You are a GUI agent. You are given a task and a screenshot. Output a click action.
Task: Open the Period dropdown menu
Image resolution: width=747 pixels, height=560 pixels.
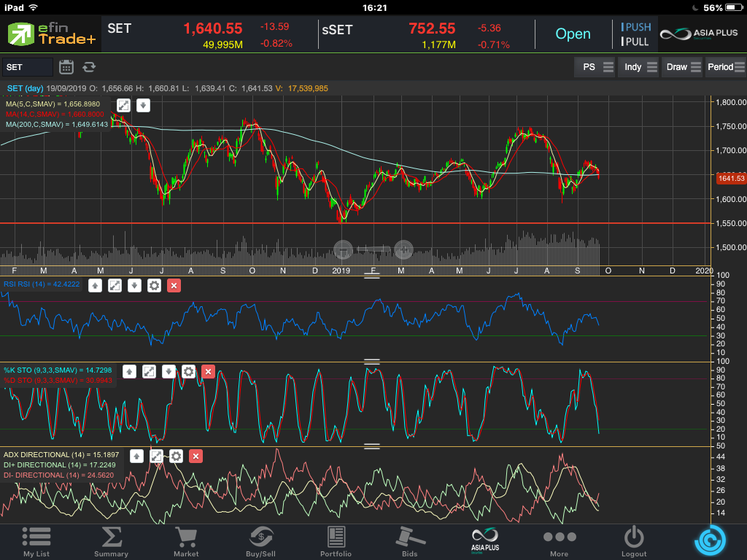(725, 67)
